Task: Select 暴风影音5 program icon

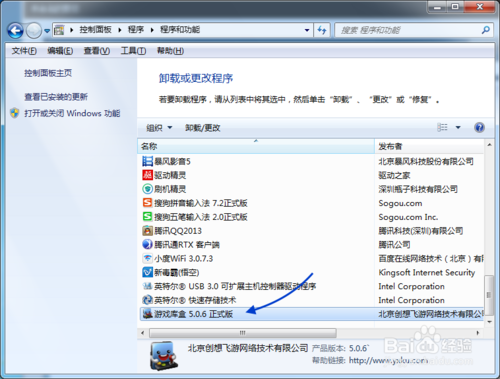Action: (x=147, y=161)
